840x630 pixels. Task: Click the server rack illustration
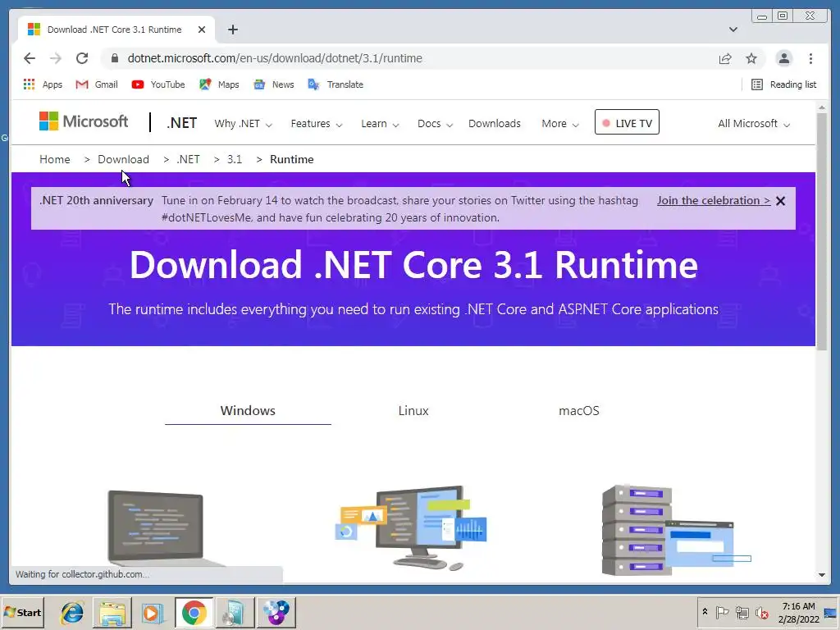676,531
